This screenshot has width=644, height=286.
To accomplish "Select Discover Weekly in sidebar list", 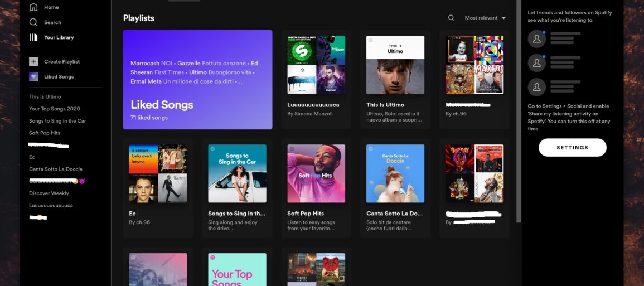I will [49, 193].
